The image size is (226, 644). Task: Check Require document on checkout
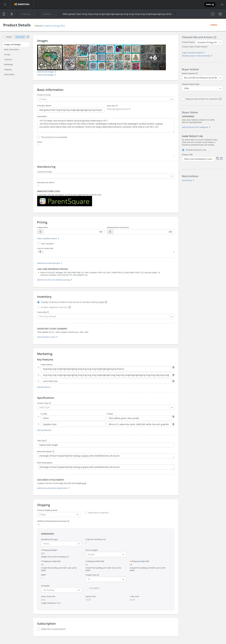[x=183, y=99]
